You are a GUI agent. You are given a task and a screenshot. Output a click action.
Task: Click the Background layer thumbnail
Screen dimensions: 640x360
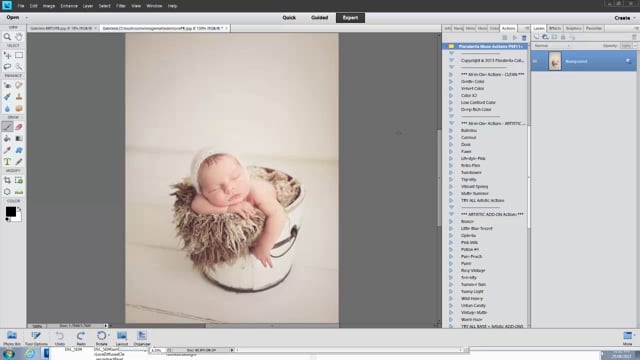[555, 62]
